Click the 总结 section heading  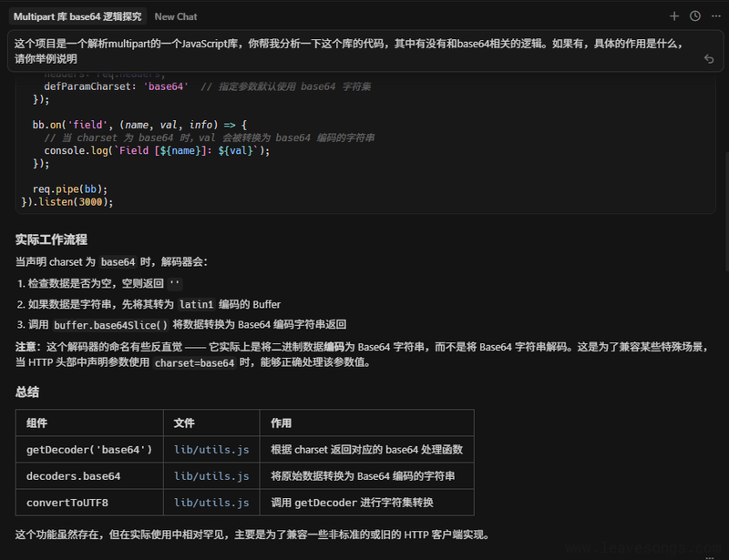coord(26,392)
